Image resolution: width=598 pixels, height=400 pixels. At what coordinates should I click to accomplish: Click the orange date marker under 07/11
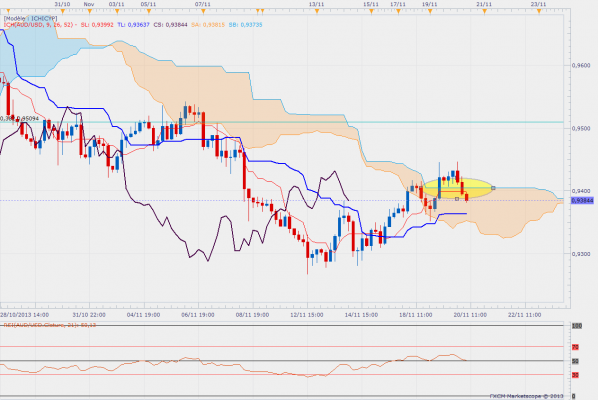tap(203, 12)
